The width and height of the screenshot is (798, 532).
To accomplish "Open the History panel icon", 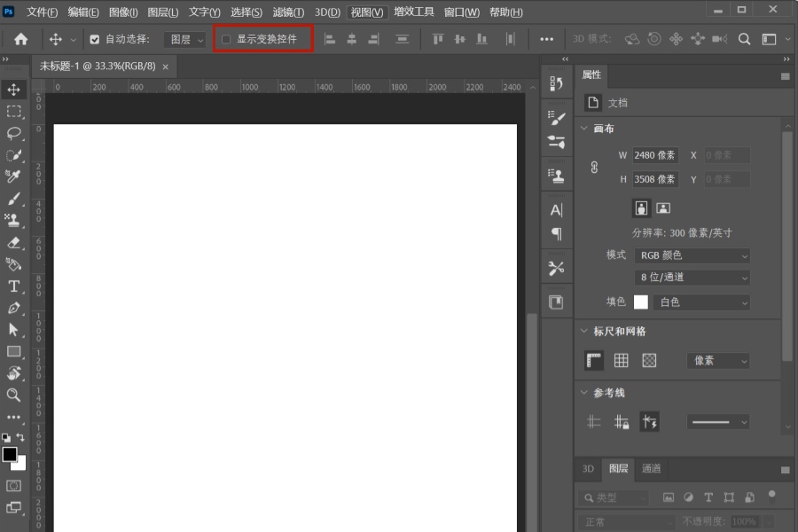I will (556, 83).
